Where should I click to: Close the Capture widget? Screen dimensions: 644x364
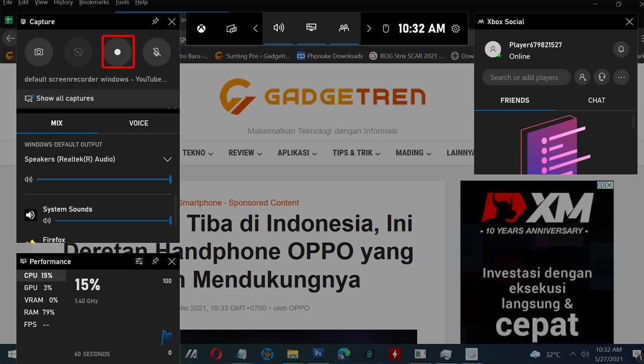click(x=172, y=22)
